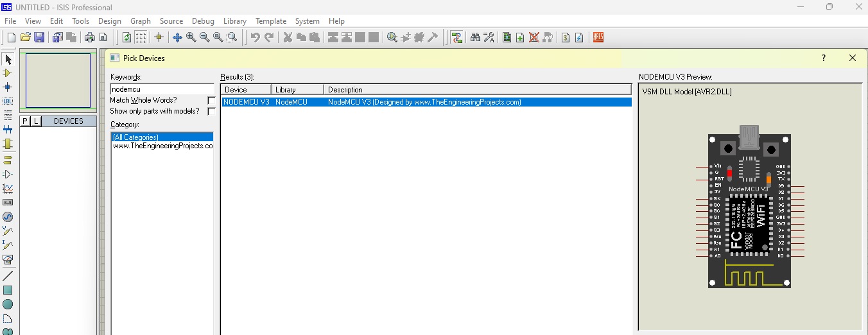Click the Bill of Materials icon
The width and height of the screenshot is (868, 335).
pyautogui.click(x=565, y=37)
